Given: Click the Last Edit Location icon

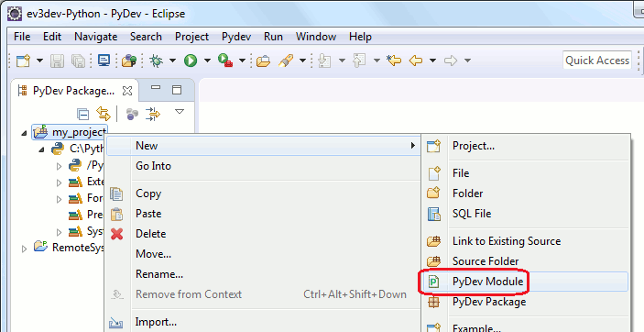Looking at the screenshot, I should click(x=394, y=61).
